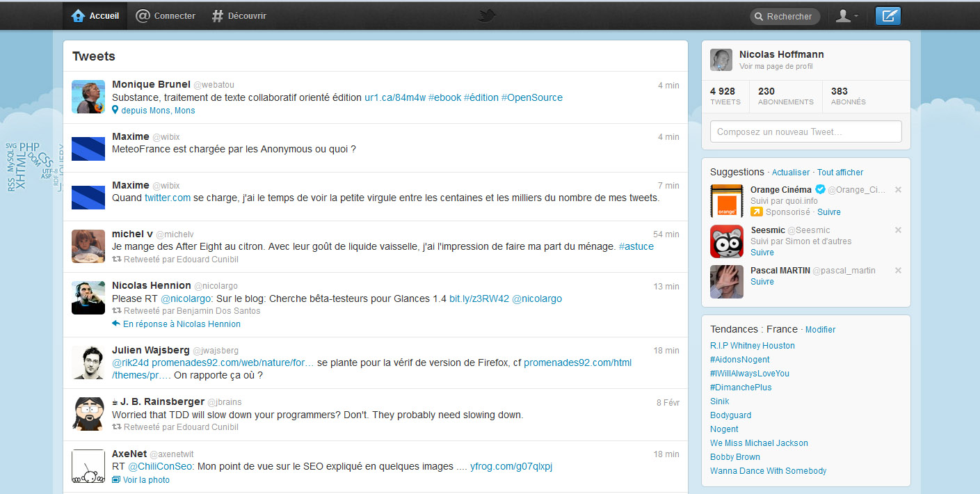Screen dimensions: 980x494
Task: Click the Monique Brunel name
Action: pos(151,85)
